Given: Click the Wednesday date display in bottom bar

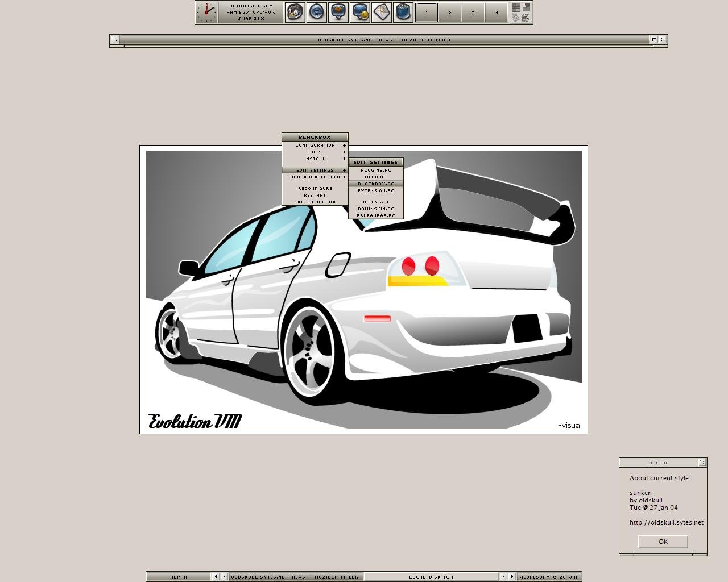Looking at the screenshot, I should 549,577.
